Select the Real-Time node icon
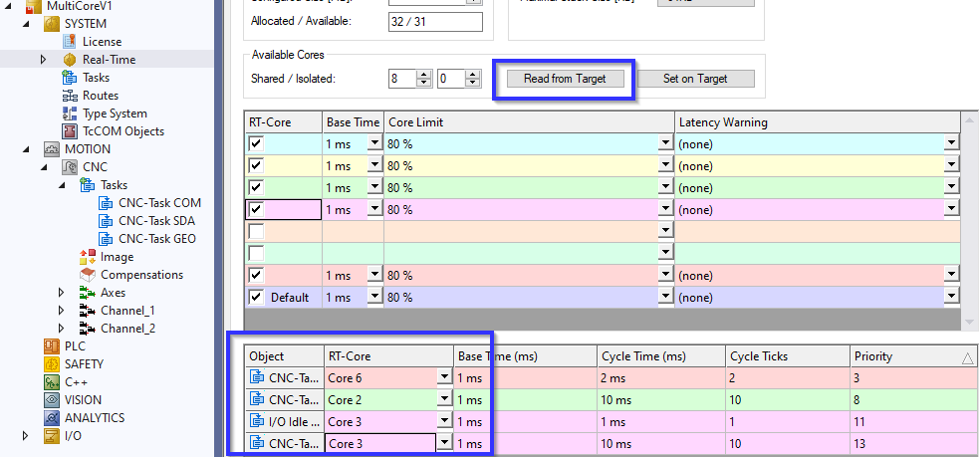Viewport: 980px width, 457px height. pyautogui.click(x=70, y=60)
